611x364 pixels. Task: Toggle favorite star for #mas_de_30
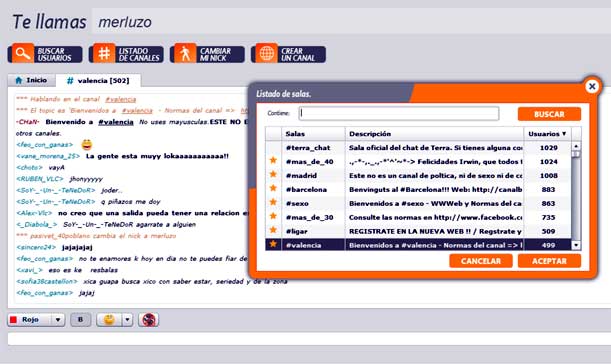click(273, 216)
